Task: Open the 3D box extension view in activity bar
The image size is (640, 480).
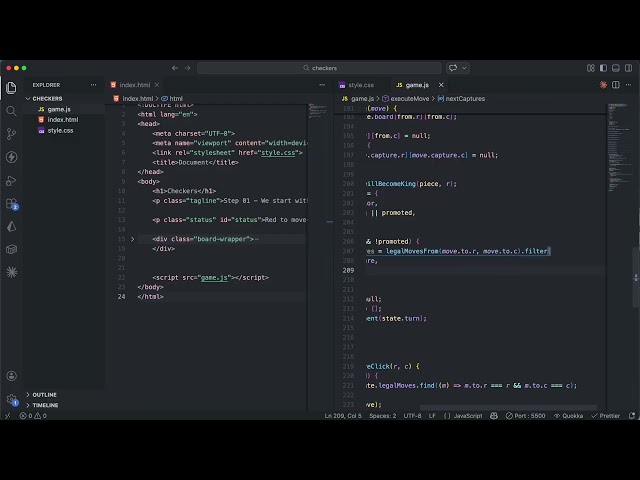Action: click(11, 249)
